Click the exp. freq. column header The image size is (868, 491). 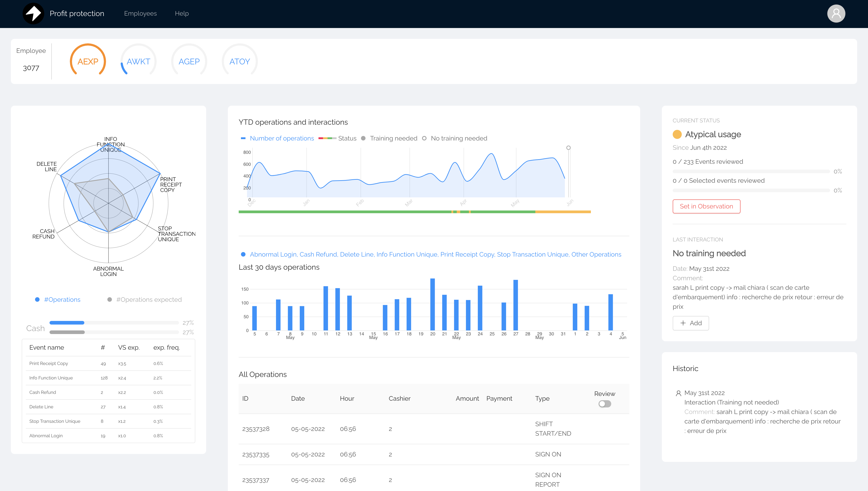point(167,348)
